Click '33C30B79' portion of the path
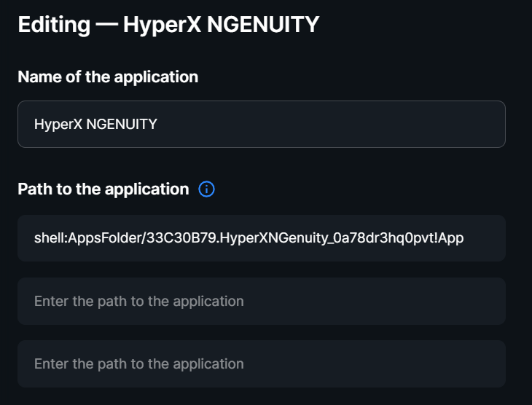Screen dimensions: 532x405 pos(181,238)
